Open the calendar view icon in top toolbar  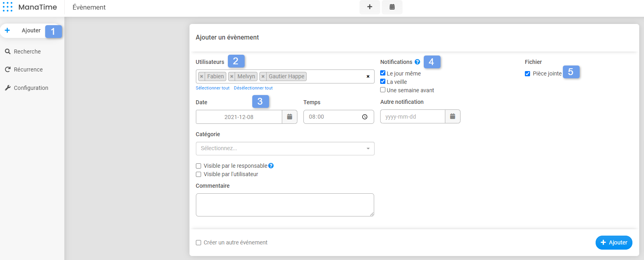coord(392,7)
